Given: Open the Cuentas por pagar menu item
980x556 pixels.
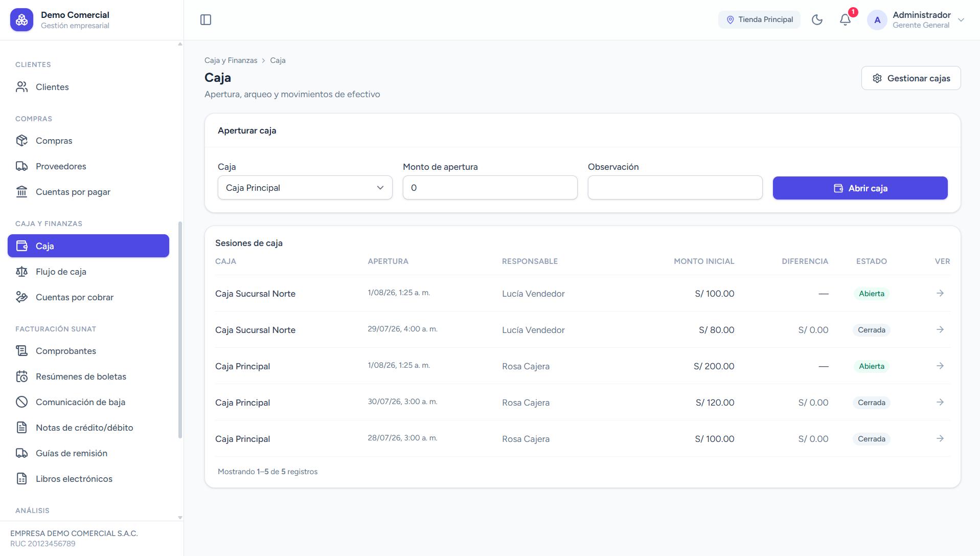Looking at the screenshot, I should (88, 192).
